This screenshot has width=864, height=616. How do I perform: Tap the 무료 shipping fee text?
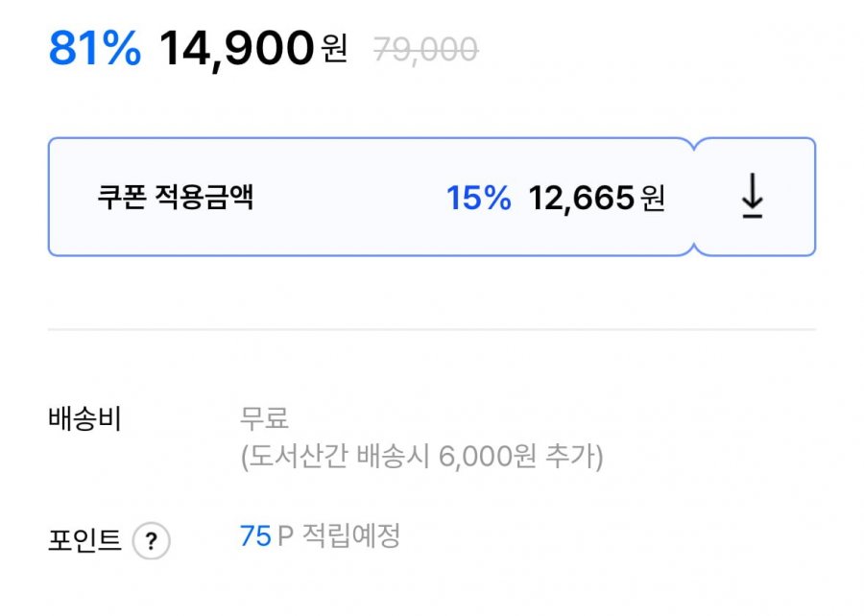265,419
